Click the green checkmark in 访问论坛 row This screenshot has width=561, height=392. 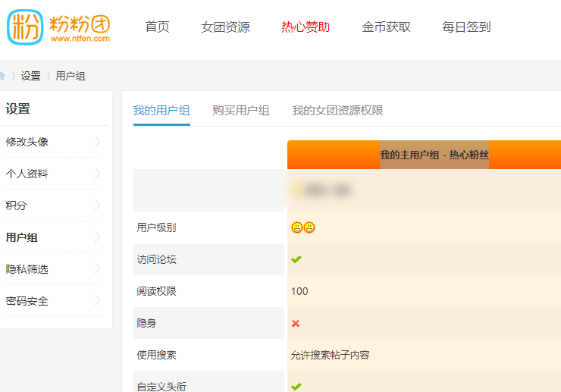tap(296, 259)
